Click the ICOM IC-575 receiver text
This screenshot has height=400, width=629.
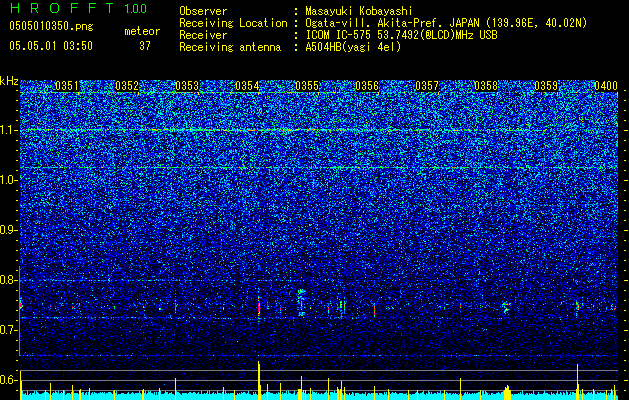point(401,35)
